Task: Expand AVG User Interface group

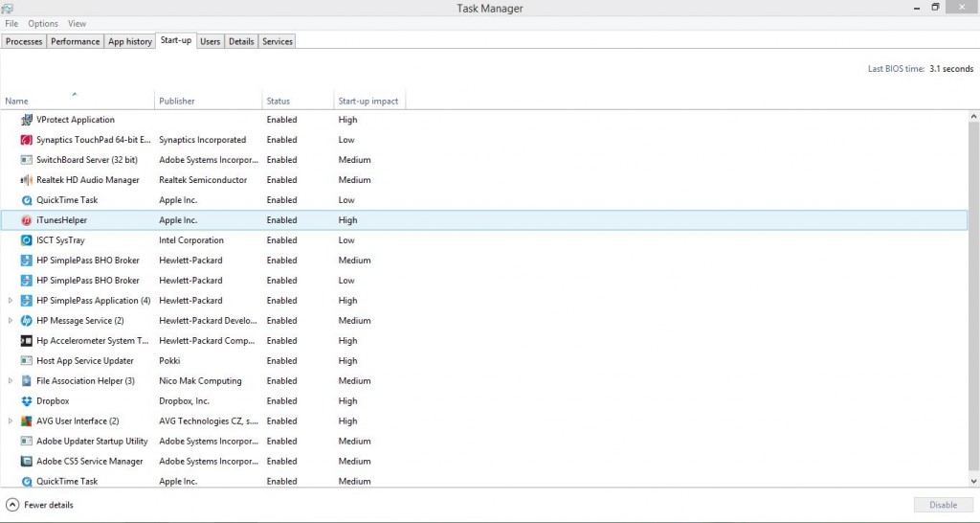Action: 10,421
